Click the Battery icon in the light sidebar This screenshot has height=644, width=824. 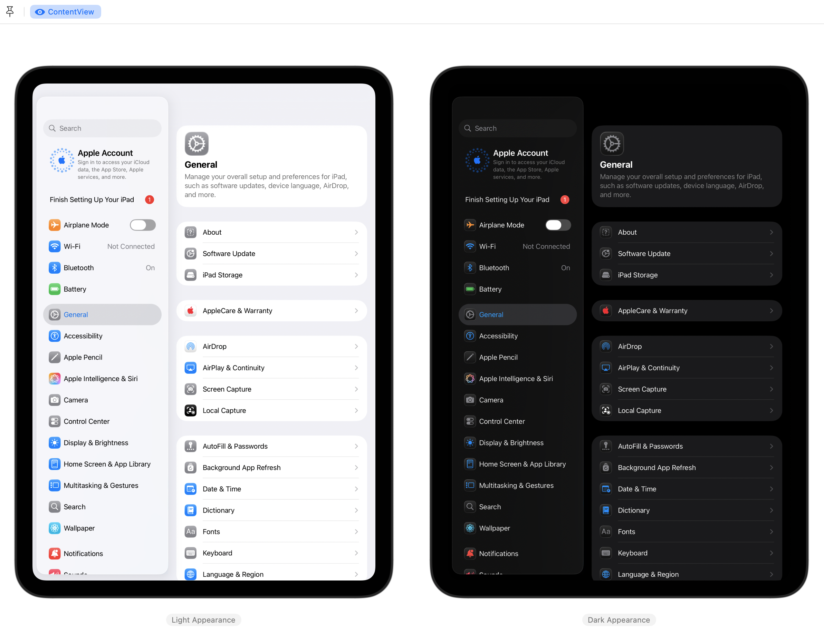click(x=55, y=289)
